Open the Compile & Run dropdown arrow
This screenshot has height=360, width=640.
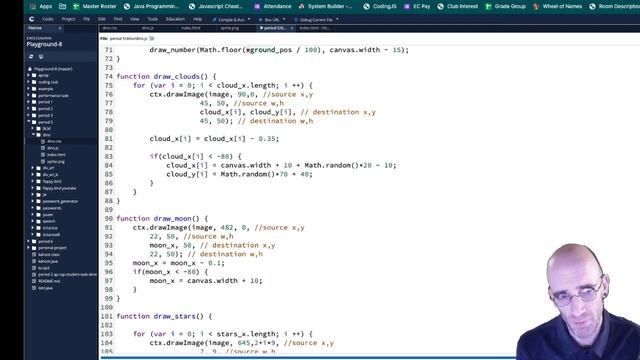[249, 20]
